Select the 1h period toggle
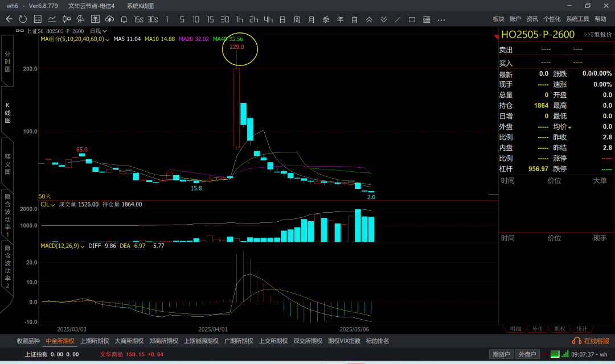 (x=239, y=19)
